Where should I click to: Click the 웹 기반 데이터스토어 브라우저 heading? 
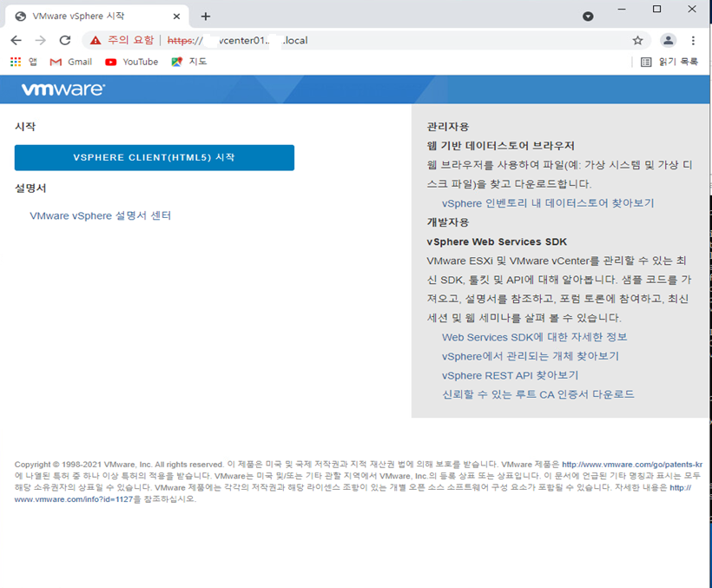click(501, 146)
